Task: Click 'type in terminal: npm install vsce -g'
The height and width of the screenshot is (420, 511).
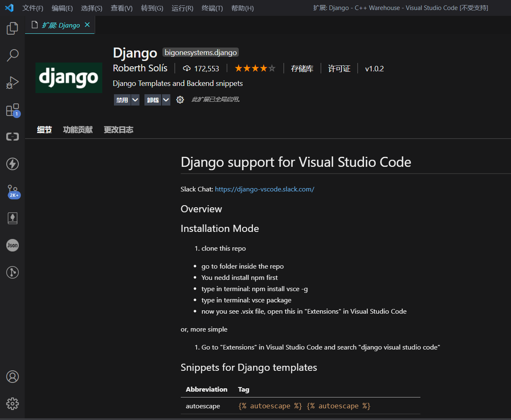Action: point(255,289)
